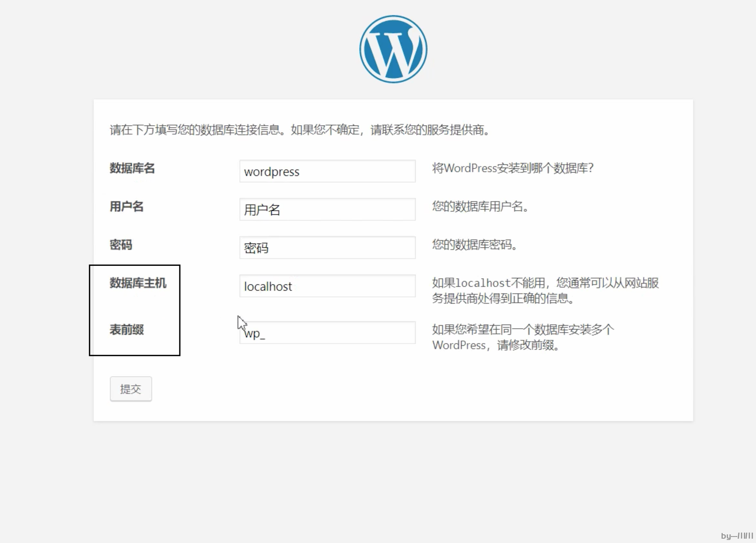The image size is (756, 543).
Task: Select the username input field
Action: (327, 209)
